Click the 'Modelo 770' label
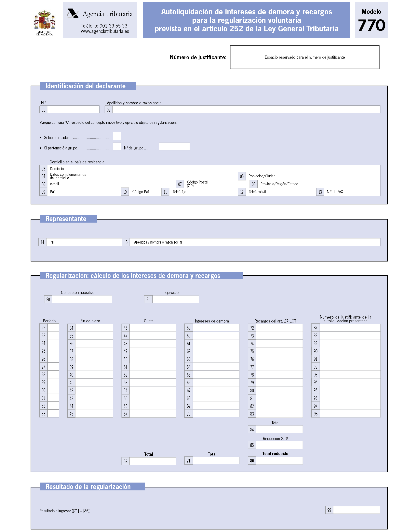419x532 pixels. click(x=372, y=20)
